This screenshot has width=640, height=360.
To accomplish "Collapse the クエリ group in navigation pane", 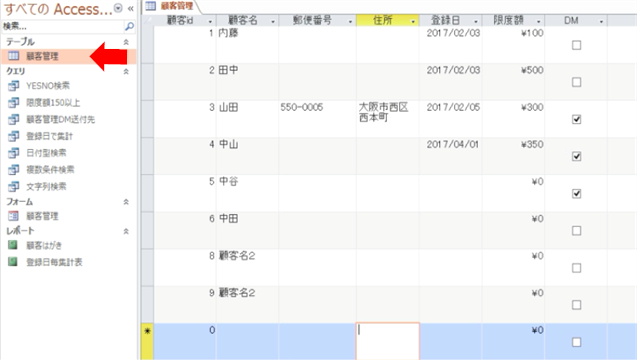I will pos(126,71).
